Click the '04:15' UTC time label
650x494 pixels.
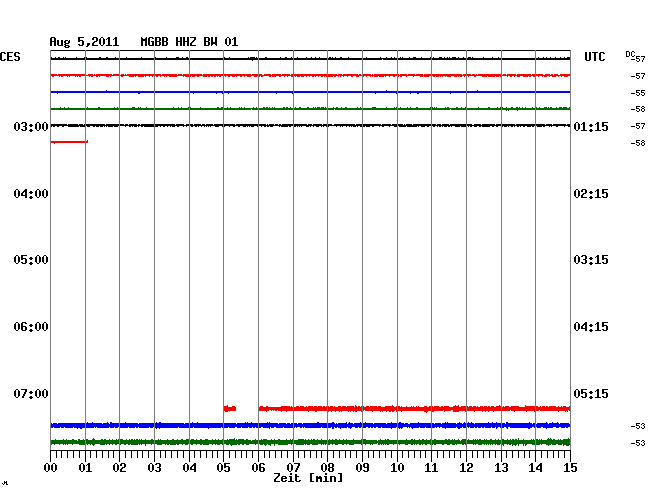tap(591, 327)
